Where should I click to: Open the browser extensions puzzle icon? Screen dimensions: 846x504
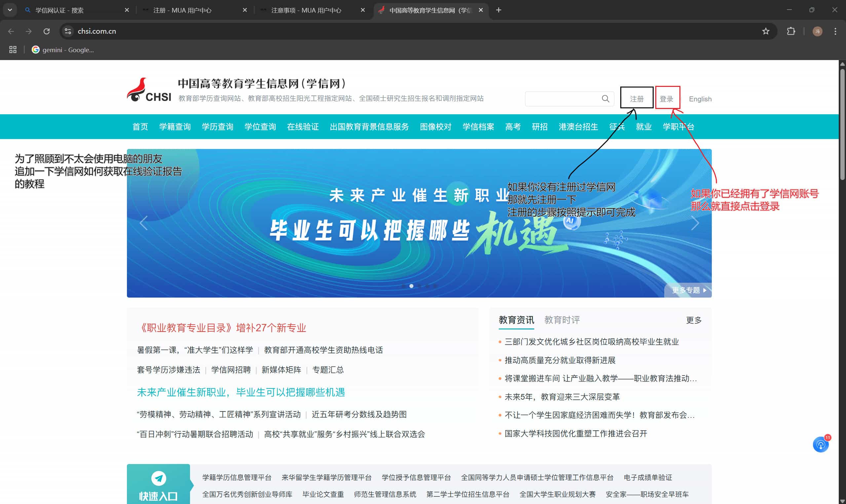pyautogui.click(x=790, y=31)
